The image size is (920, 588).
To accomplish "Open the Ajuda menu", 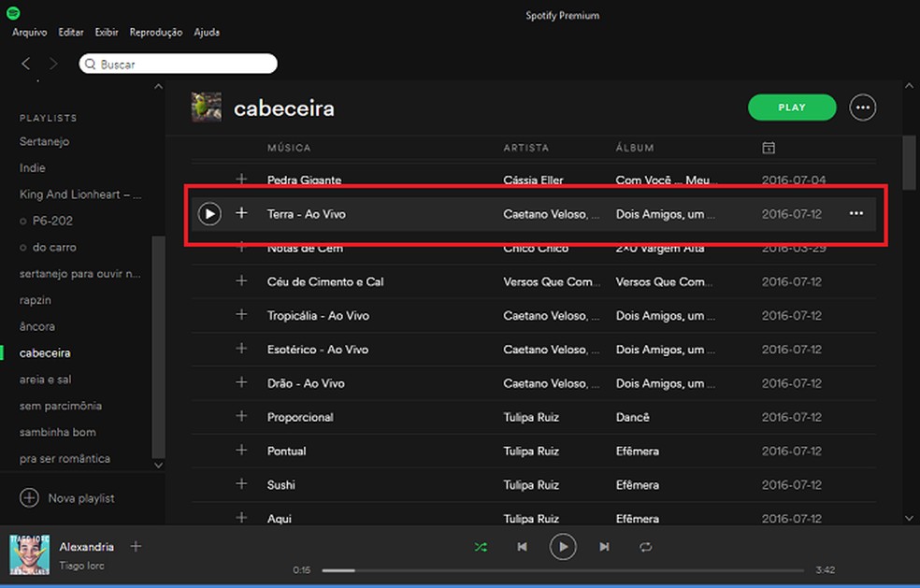I will (207, 31).
